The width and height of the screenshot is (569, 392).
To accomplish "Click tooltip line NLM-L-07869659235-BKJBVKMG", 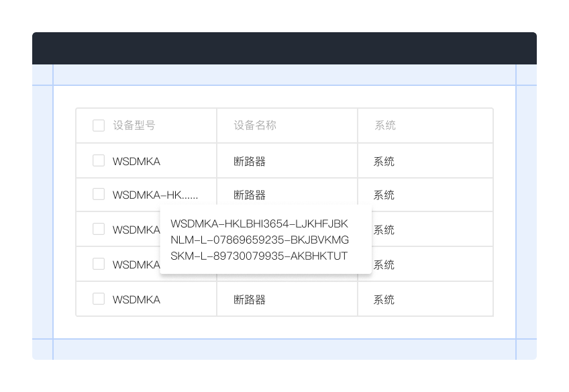I will (260, 240).
